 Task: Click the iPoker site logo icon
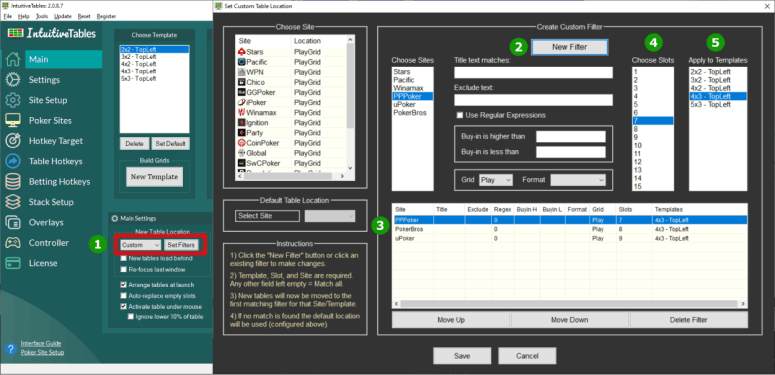coord(242,102)
